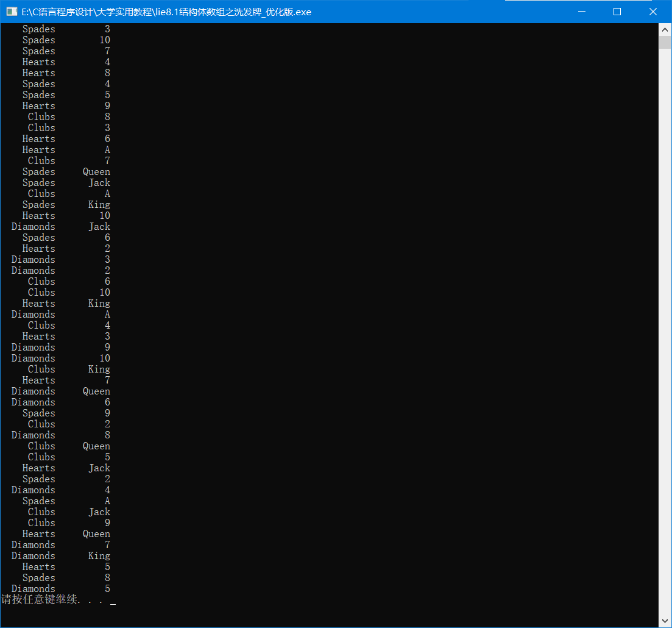
Task: Click the scrollbar down arrow
Action: 665,621
